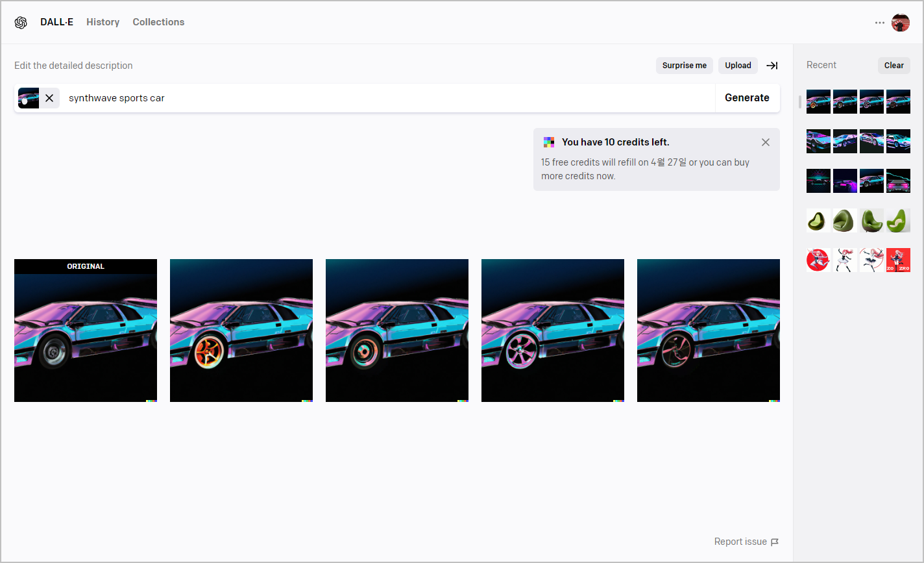Click the car thumbnail in prompt bar
This screenshot has height=563, width=924.
coord(29,98)
